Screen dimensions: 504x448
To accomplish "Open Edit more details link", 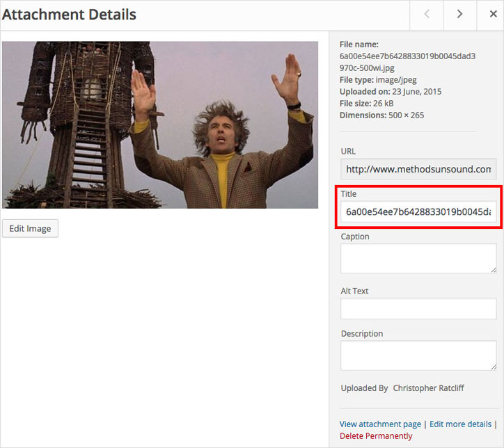I will tap(460, 424).
